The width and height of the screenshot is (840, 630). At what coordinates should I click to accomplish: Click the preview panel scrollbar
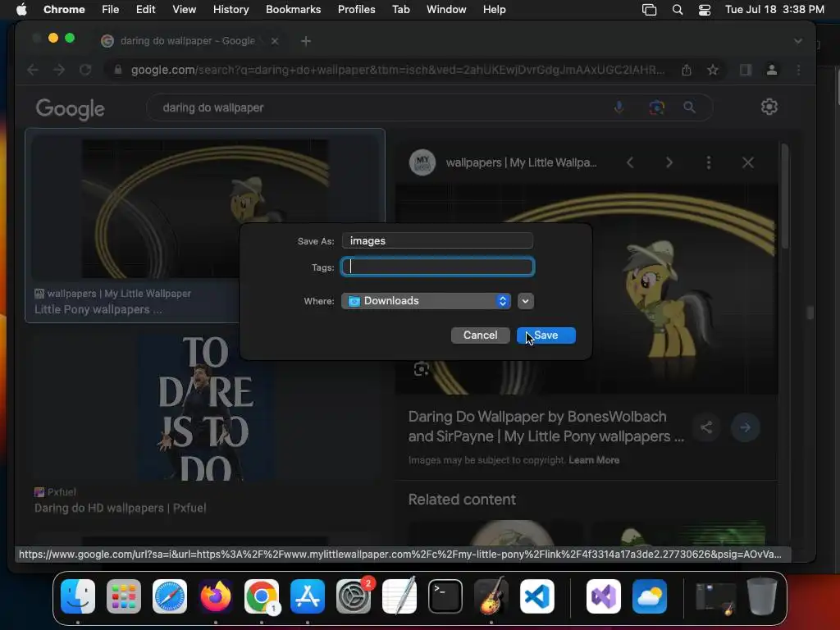(x=785, y=195)
